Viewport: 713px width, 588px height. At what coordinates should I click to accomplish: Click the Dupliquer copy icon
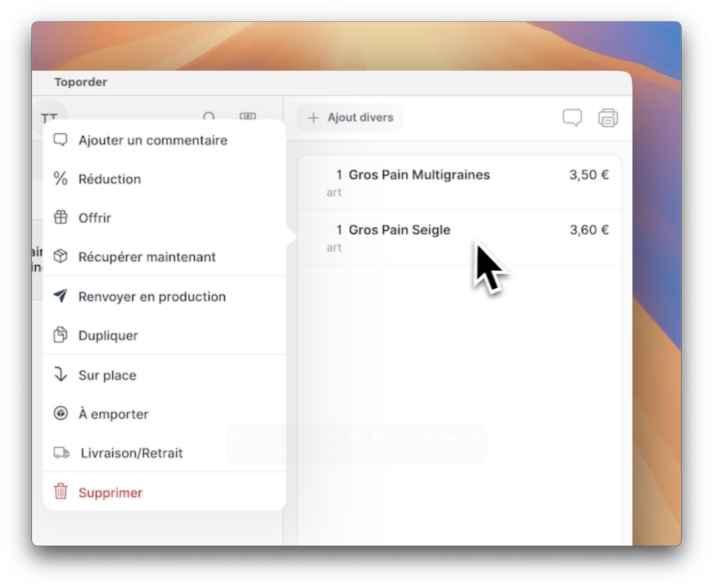point(61,335)
